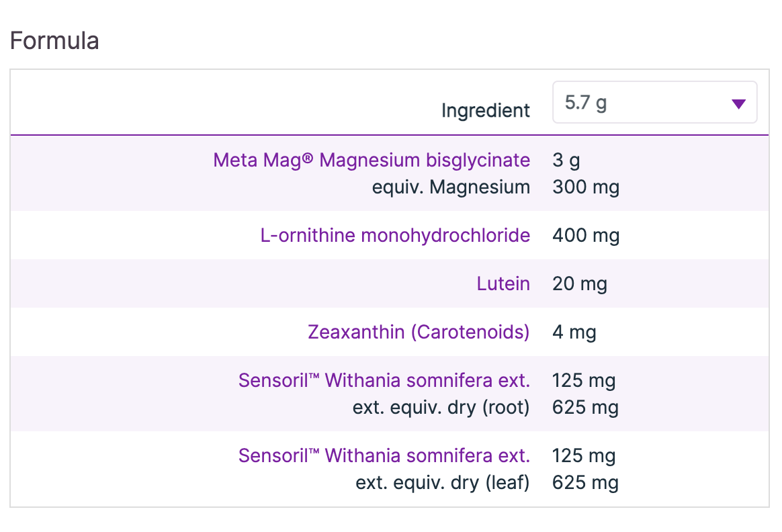The width and height of the screenshot is (782, 532).
Task: Select the 3 g magnesium bisglycinate amount
Action: [566, 160]
